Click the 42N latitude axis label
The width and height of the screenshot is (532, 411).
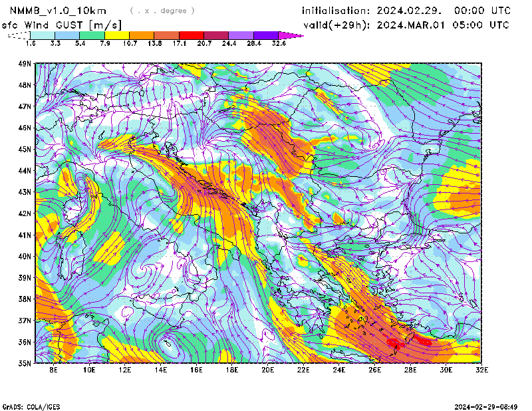coord(25,213)
